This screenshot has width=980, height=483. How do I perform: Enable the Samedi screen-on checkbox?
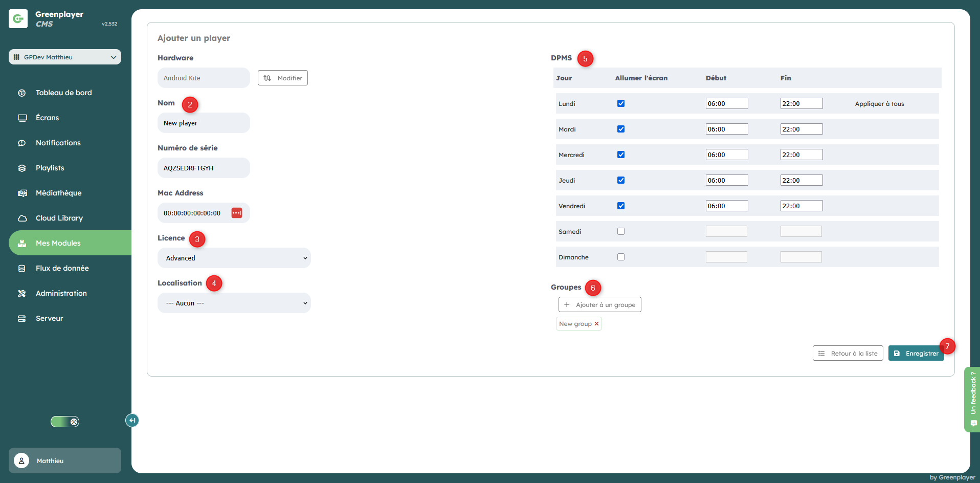(620, 231)
